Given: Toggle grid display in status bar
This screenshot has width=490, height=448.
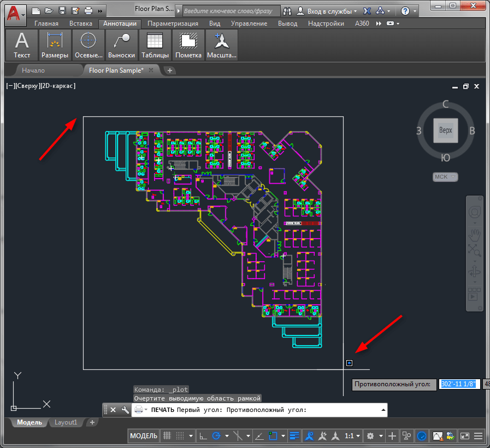Looking at the screenshot, I should pos(168,436).
